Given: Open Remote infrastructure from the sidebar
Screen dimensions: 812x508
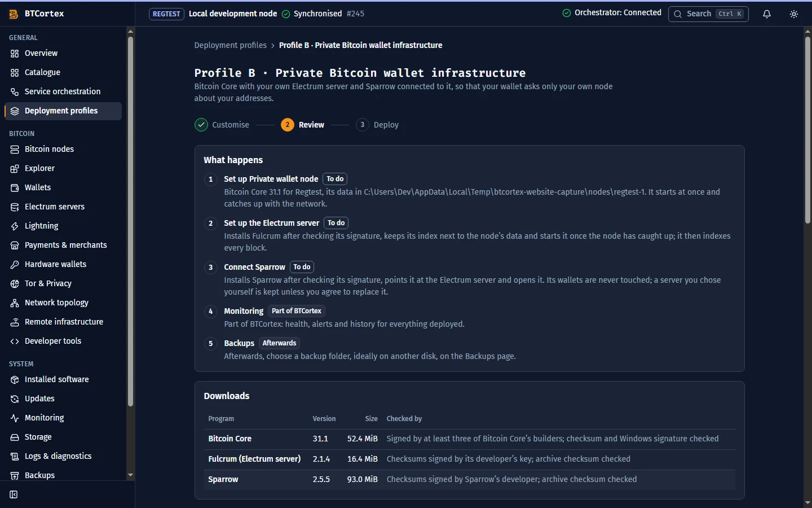Looking at the screenshot, I should [x=63, y=322].
